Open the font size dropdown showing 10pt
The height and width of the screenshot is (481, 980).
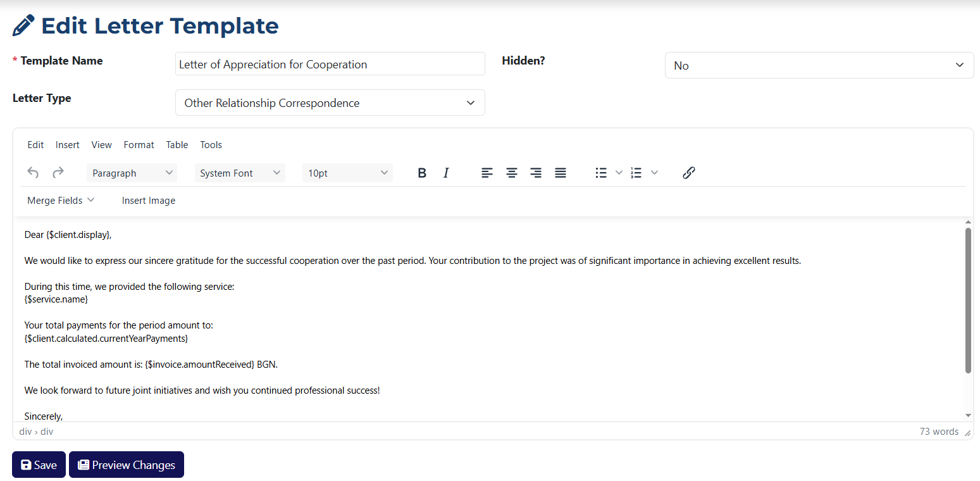(347, 172)
